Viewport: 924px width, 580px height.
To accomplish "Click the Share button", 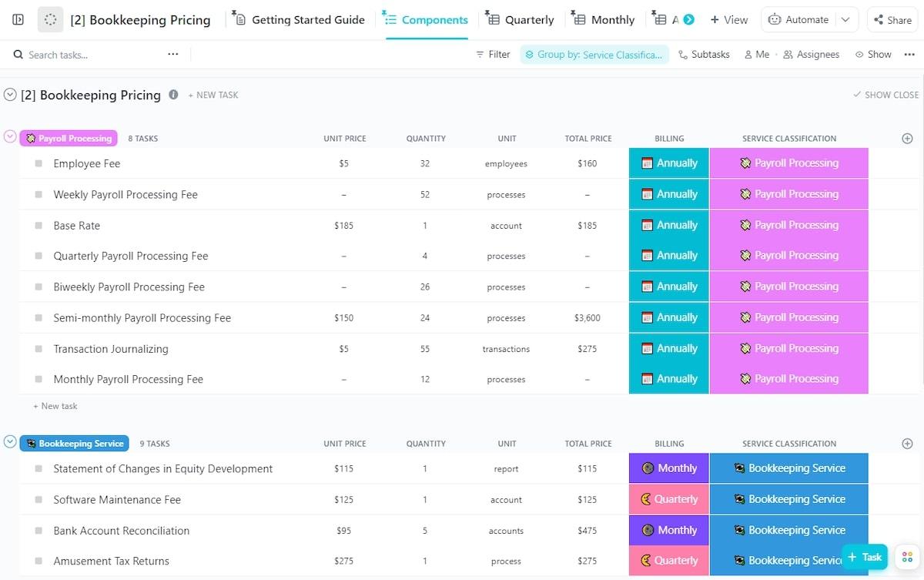I will point(891,20).
